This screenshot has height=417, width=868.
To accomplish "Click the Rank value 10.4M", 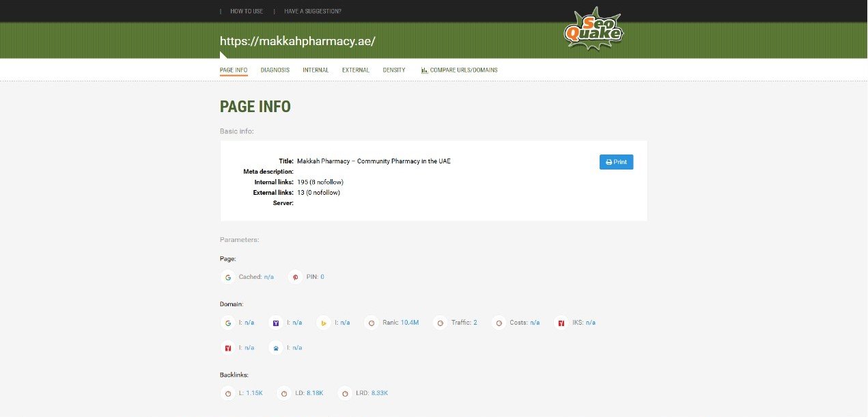I will [x=410, y=323].
